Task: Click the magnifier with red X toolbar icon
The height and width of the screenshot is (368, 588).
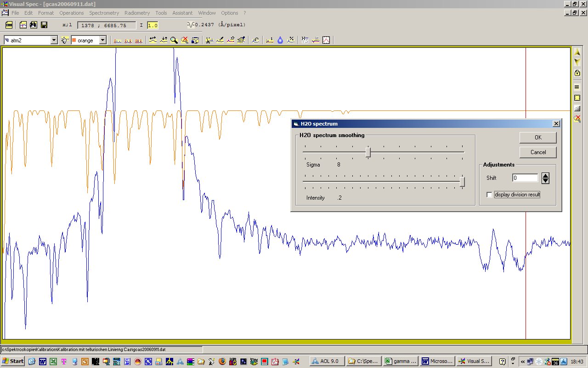Action: coord(185,40)
